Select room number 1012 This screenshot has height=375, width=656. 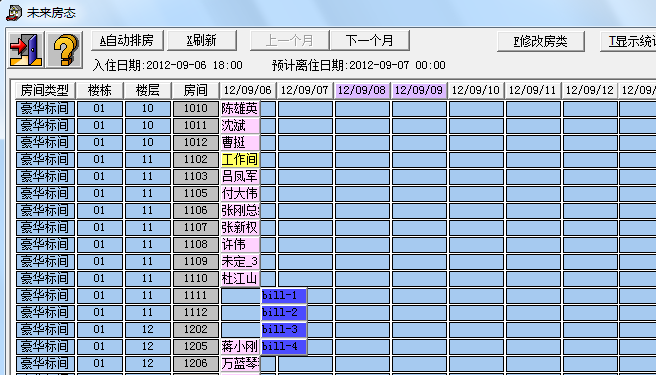pos(196,143)
